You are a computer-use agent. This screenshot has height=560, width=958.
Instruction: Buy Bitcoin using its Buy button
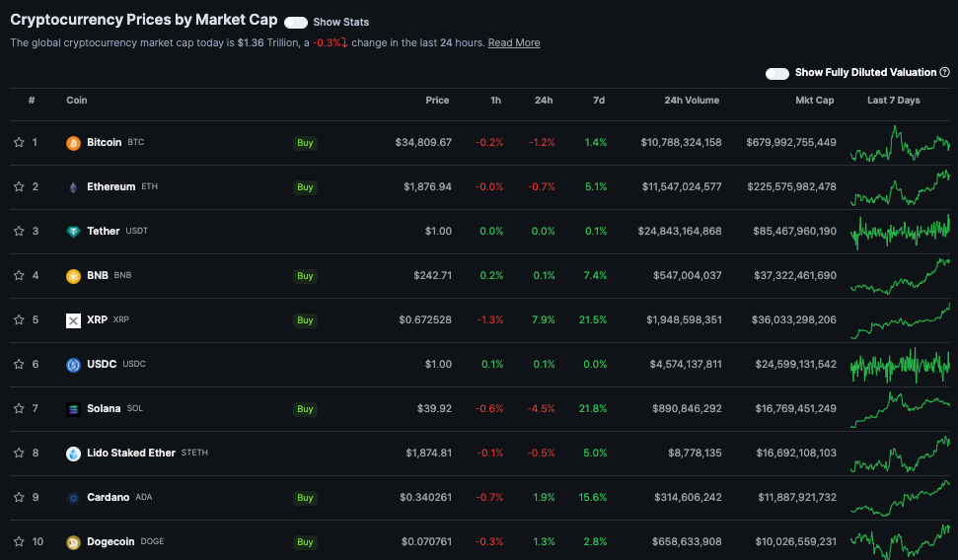tap(305, 143)
